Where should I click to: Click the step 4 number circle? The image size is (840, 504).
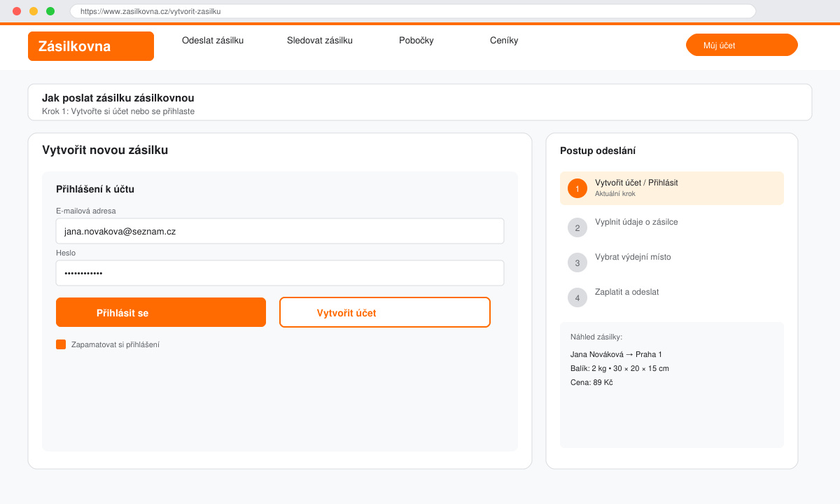(x=577, y=297)
